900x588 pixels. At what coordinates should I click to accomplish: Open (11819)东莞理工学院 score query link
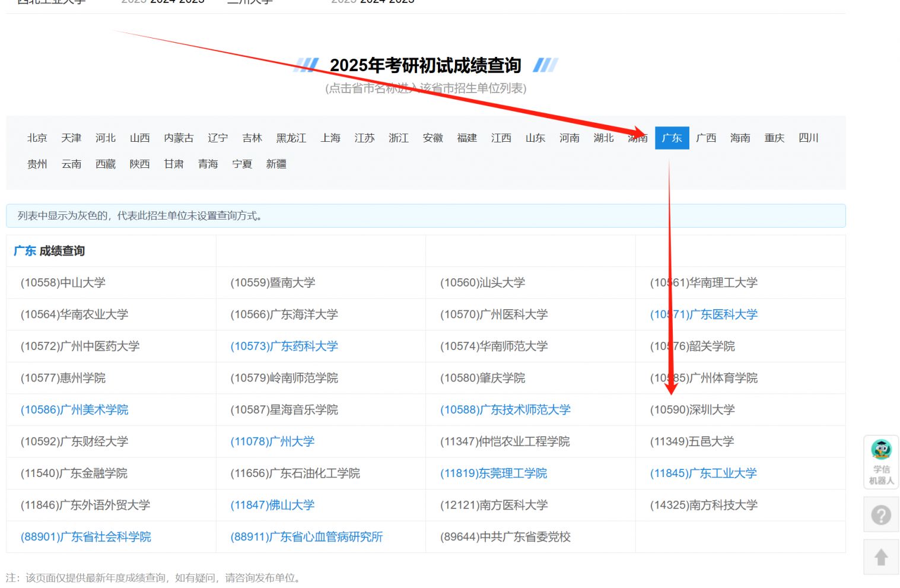[x=494, y=473]
